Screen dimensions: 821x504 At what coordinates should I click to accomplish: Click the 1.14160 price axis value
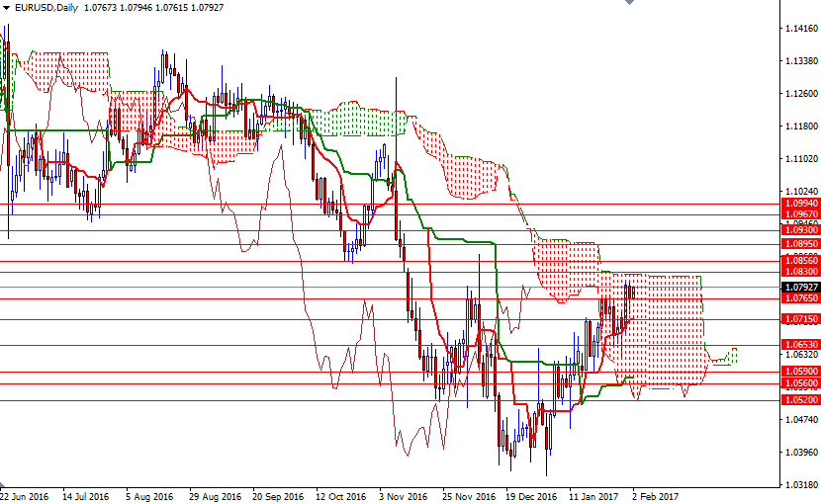(x=801, y=29)
